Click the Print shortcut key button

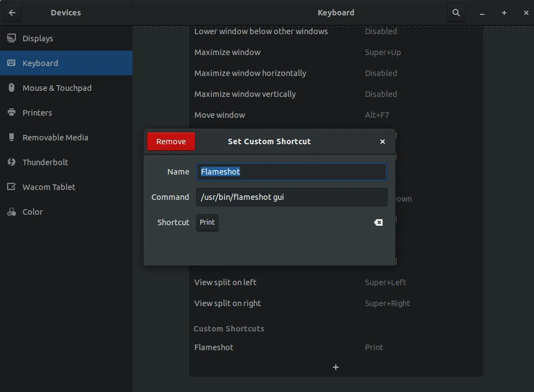click(x=208, y=222)
